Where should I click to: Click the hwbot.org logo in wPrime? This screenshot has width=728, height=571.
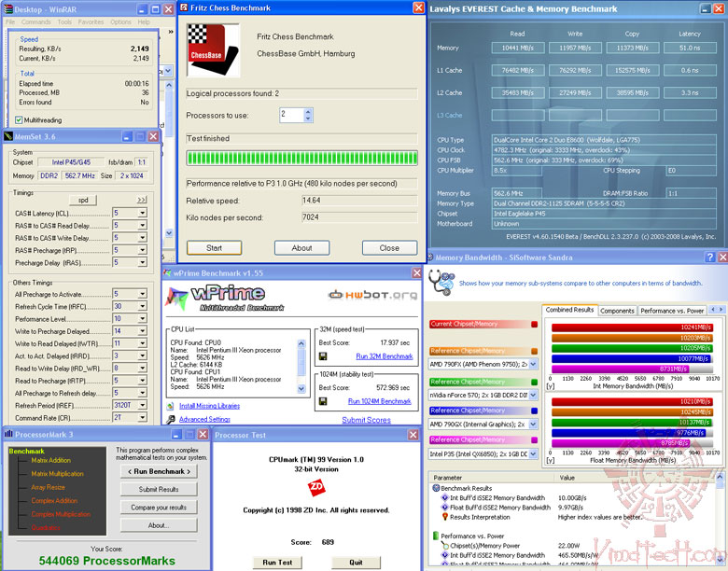click(372, 295)
